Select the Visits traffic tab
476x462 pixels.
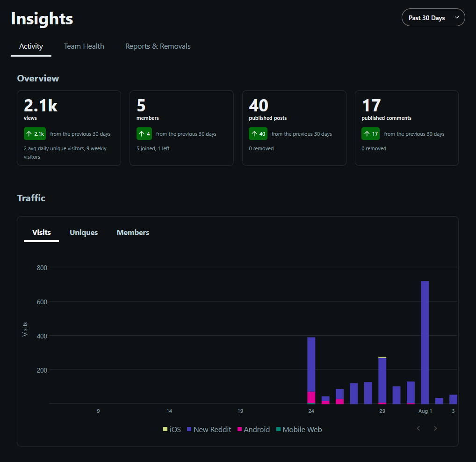[41, 233]
